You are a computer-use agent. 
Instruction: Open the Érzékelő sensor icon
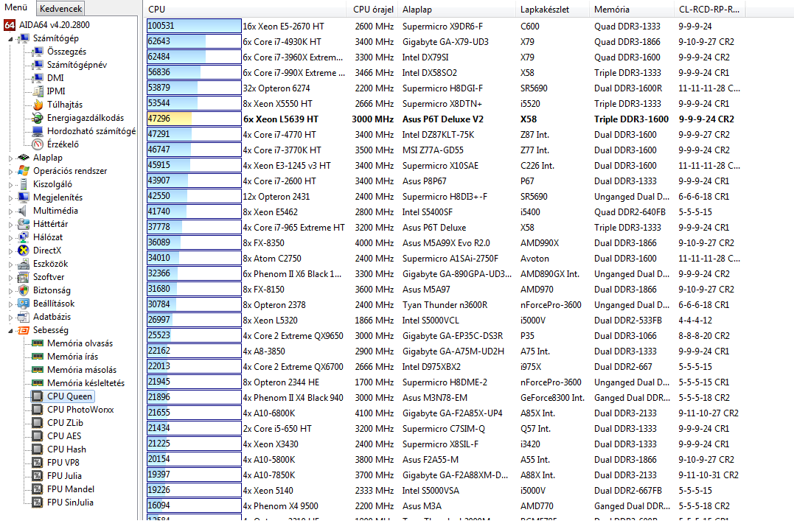38,144
